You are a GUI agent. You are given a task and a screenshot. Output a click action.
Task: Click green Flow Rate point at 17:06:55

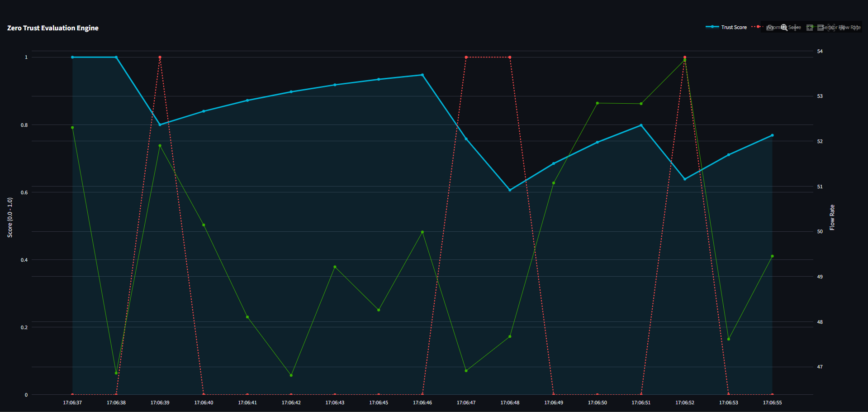tap(772, 256)
